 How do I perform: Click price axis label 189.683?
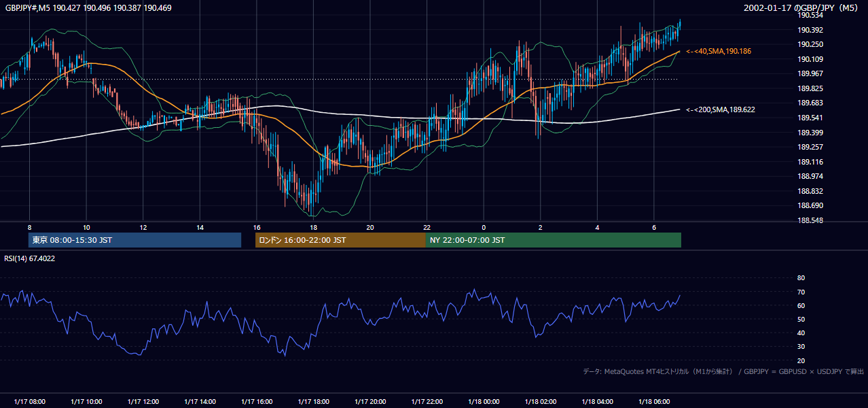pyautogui.click(x=810, y=103)
